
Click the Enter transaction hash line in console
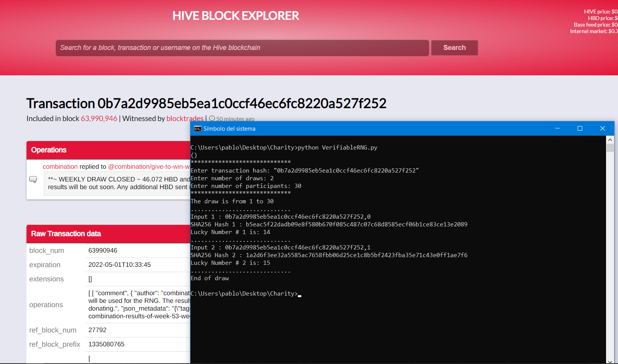click(x=305, y=171)
